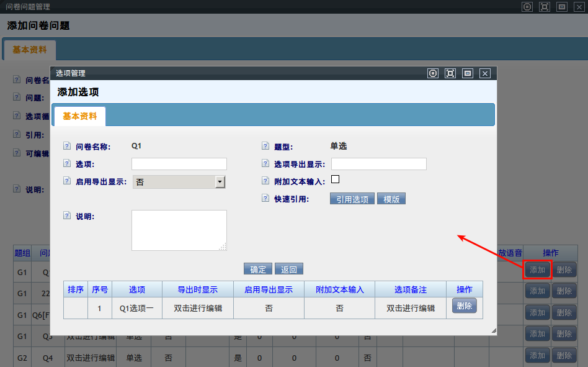This screenshot has width=588, height=367.
Task: Click help icon beside 说明 in dialog
Action: [x=67, y=215]
